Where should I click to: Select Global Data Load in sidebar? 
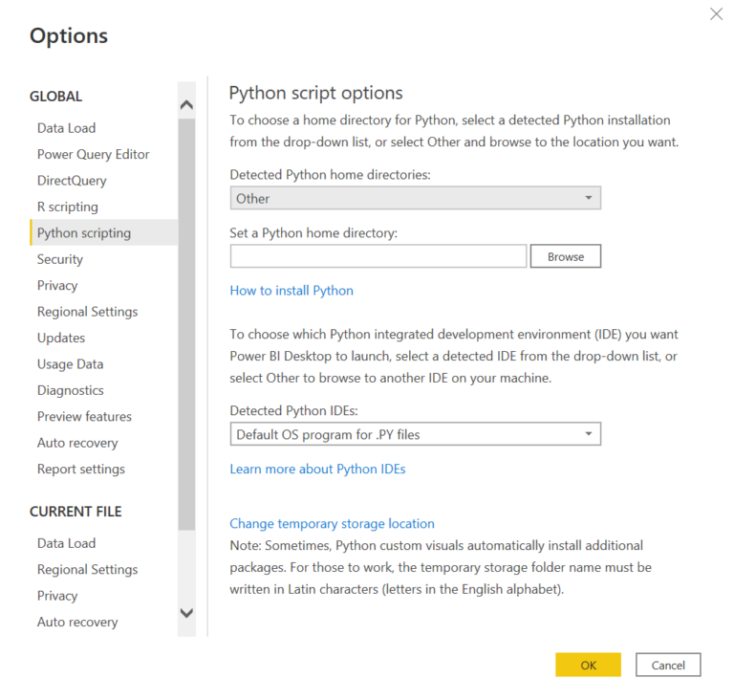pos(67,128)
